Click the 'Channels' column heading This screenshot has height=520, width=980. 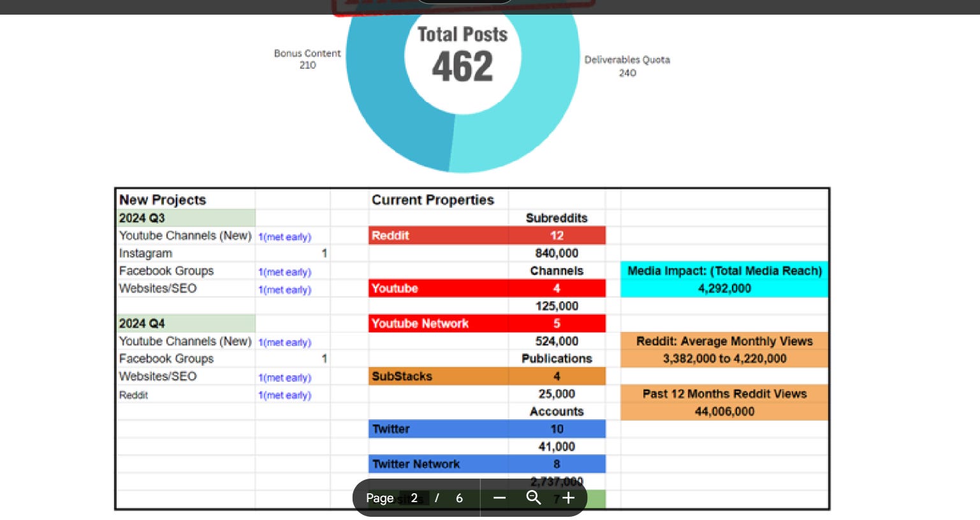pyautogui.click(x=557, y=271)
